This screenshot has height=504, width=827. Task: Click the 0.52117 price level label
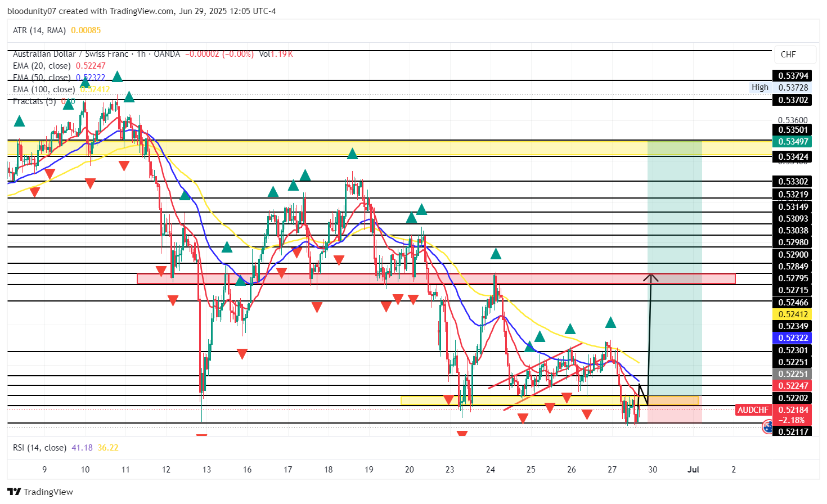click(793, 432)
